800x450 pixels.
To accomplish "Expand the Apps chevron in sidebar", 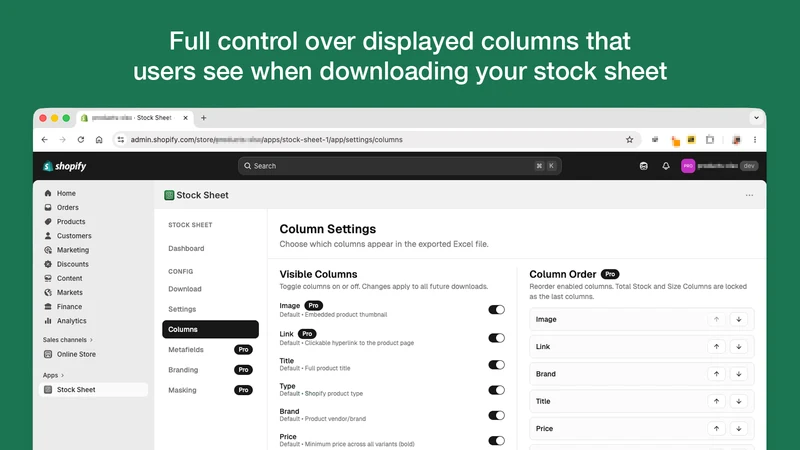I will tap(62, 376).
